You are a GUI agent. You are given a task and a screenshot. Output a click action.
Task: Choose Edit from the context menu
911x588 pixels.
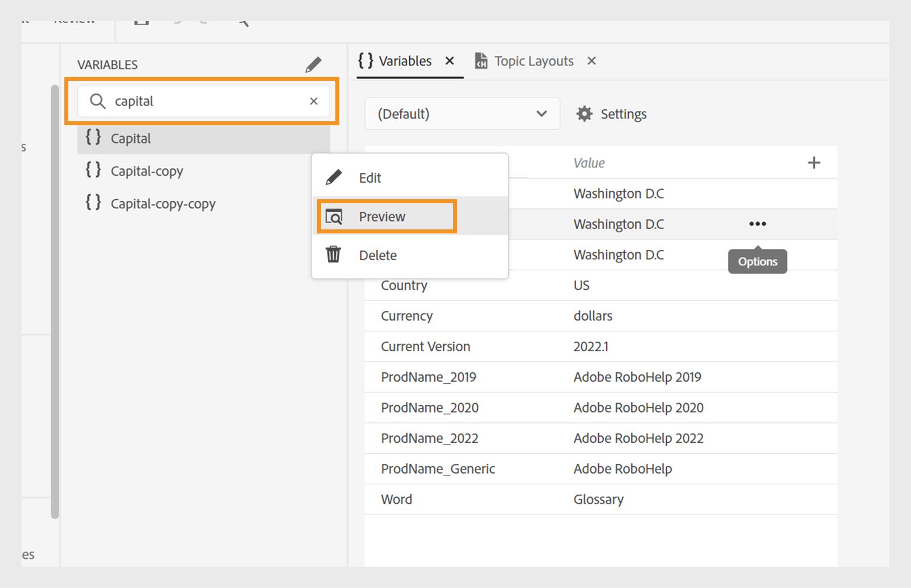click(x=410, y=178)
